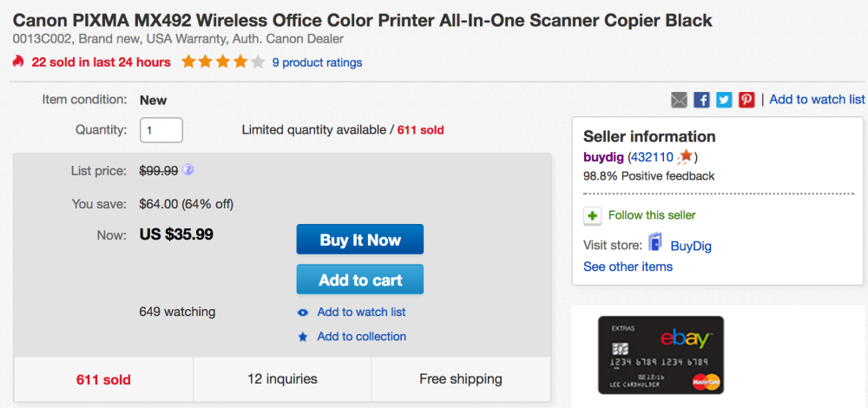The image size is (868, 408).
Task: Click See other items link
Action: tap(628, 267)
